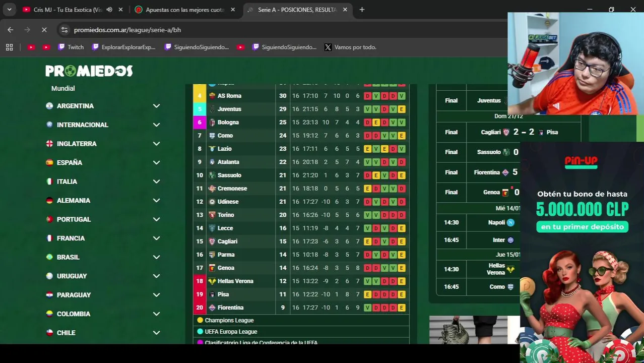Open the 16:45 Inter fixture
This screenshot has height=363, width=644.
[479, 240]
